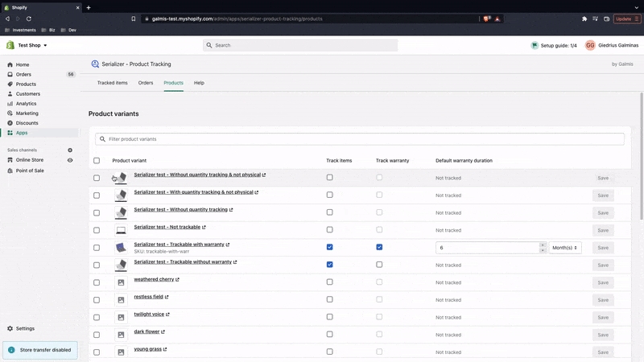The image size is (644, 362).
Task: Open Giedrius Galminas account menu
Action: click(612, 46)
